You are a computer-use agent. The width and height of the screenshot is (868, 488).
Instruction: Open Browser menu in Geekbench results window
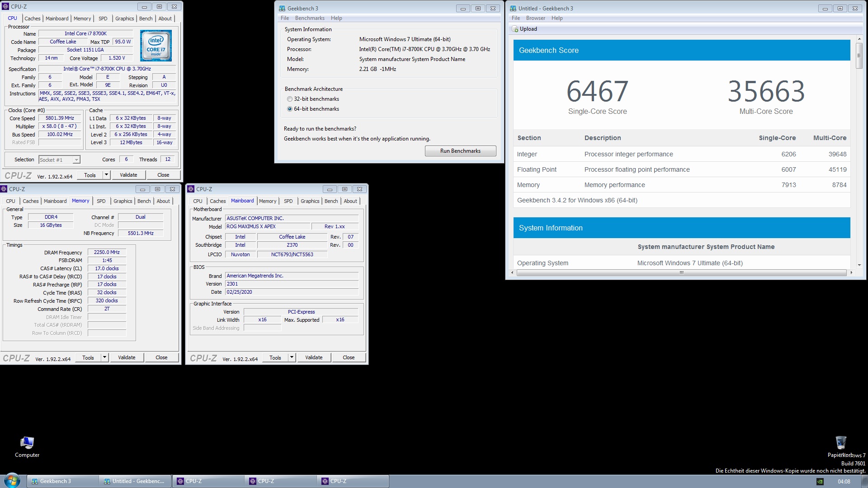click(536, 18)
